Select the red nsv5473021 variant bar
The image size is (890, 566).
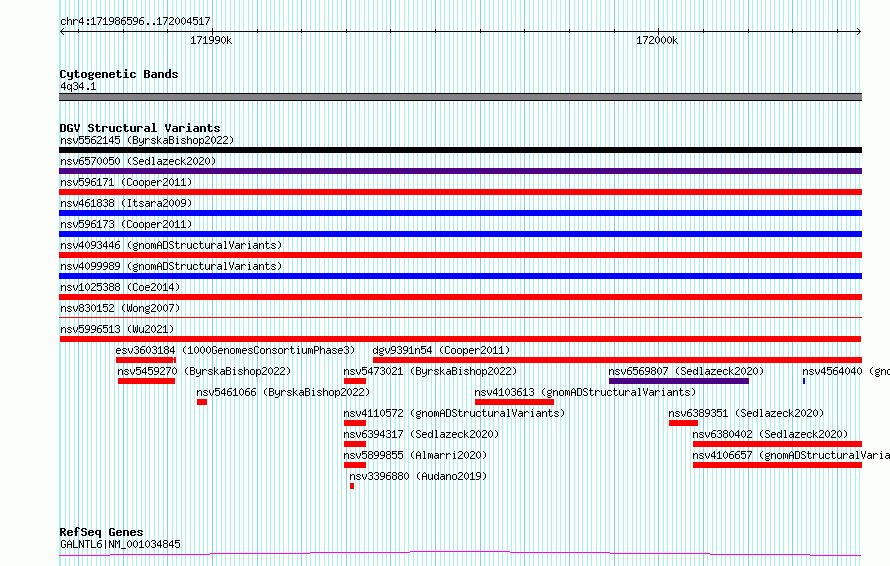(355, 381)
